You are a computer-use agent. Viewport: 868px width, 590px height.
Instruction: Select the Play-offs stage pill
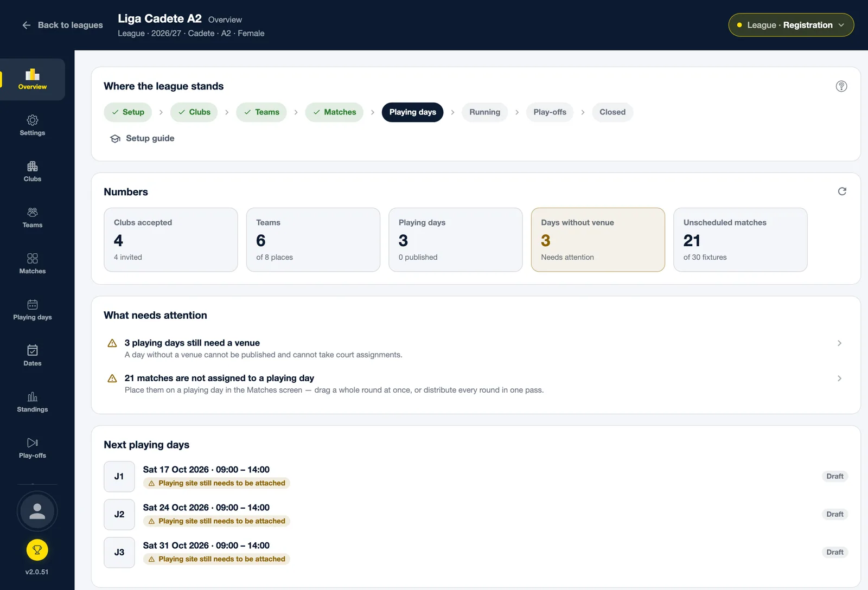tap(550, 112)
